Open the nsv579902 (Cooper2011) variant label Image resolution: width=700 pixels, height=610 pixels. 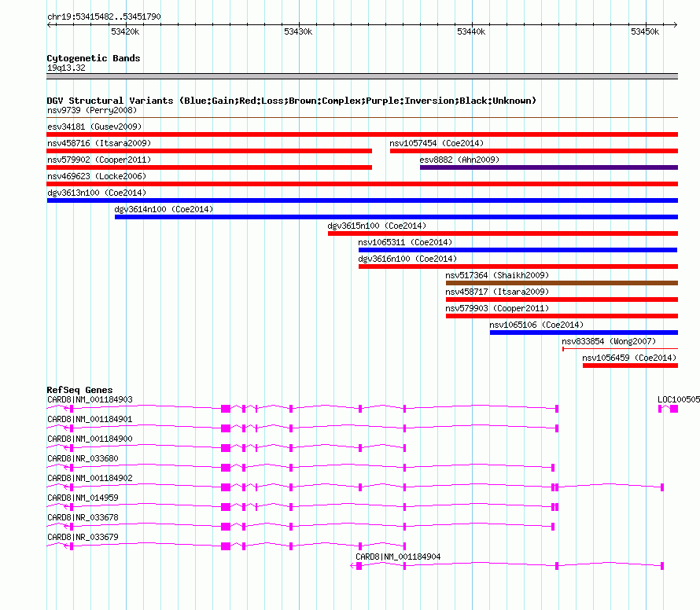(x=99, y=160)
